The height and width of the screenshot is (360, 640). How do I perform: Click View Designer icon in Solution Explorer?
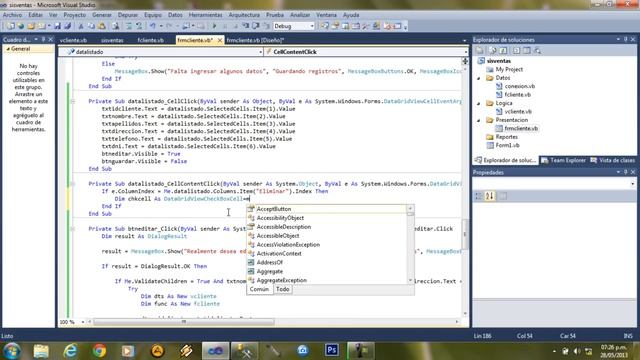tap(527, 51)
